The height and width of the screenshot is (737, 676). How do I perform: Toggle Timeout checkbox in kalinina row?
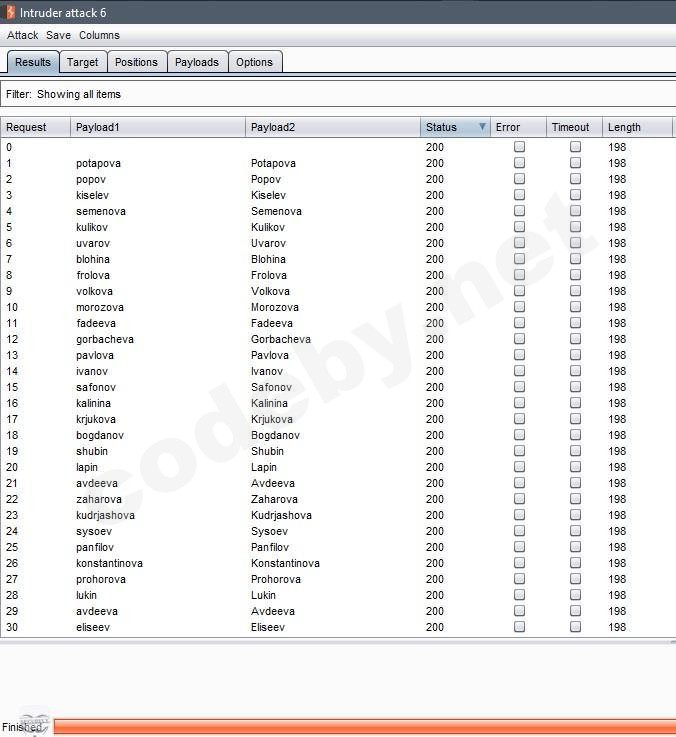(x=575, y=402)
